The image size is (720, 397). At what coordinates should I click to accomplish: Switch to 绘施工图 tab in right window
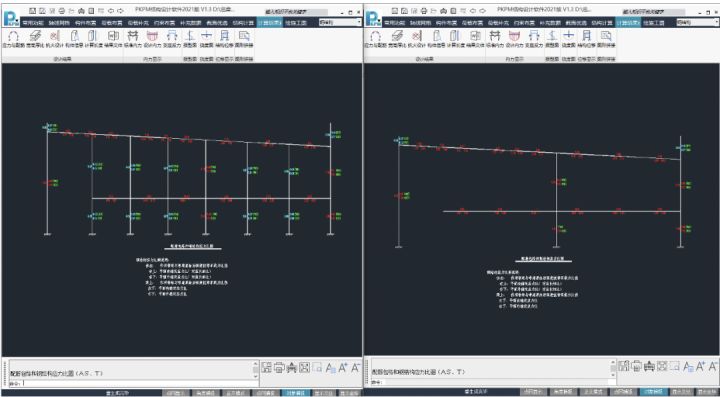tap(653, 22)
